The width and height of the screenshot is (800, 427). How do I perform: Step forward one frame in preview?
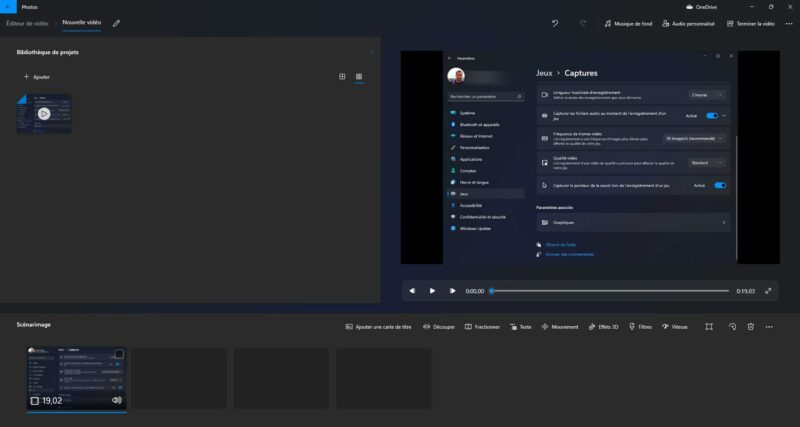pyautogui.click(x=452, y=291)
